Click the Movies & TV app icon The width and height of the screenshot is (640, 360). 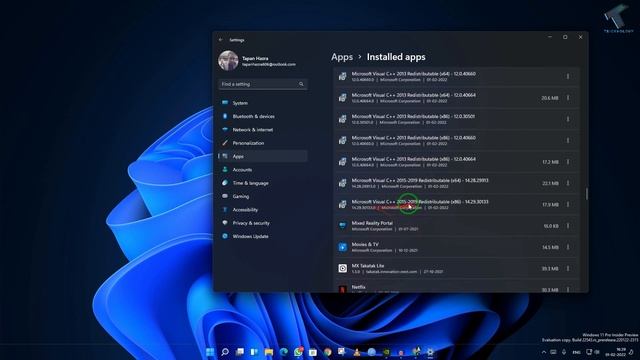click(342, 247)
